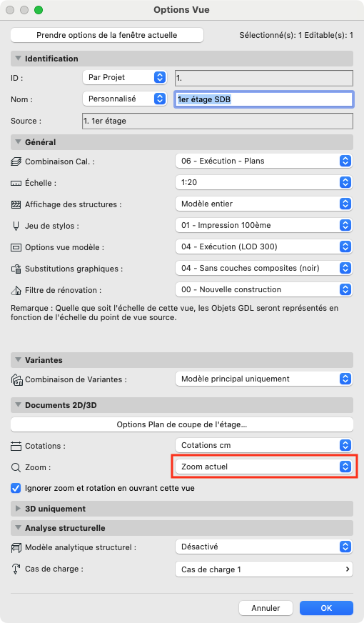Viewport: 364px width, 623px height.
Task: Click the Filtre de rénovation icon
Action: click(x=16, y=291)
